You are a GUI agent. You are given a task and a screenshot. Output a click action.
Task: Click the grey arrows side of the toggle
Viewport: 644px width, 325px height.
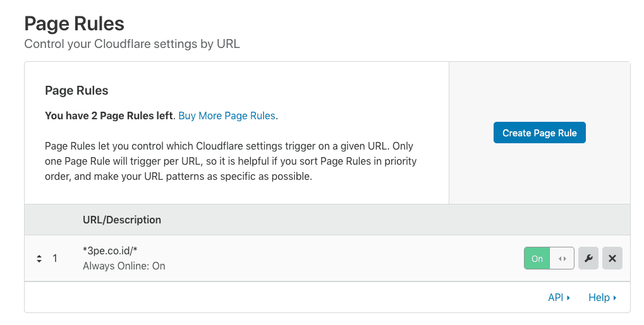pyautogui.click(x=562, y=258)
